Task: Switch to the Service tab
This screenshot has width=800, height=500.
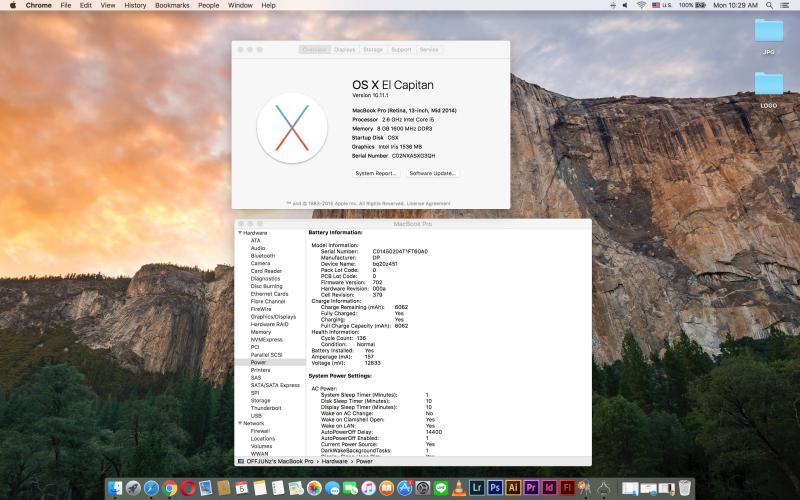Action: tap(429, 49)
